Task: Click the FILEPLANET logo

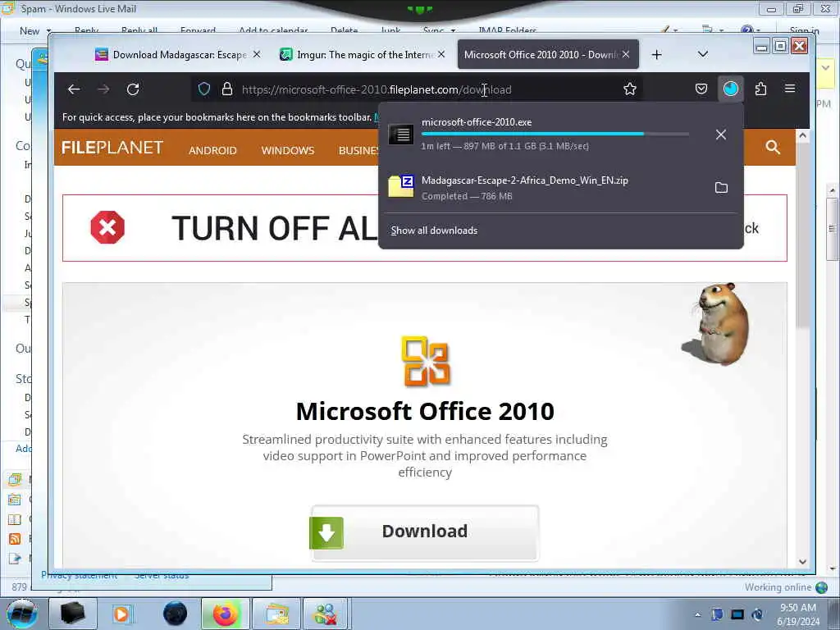Action: click(x=112, y=148)
